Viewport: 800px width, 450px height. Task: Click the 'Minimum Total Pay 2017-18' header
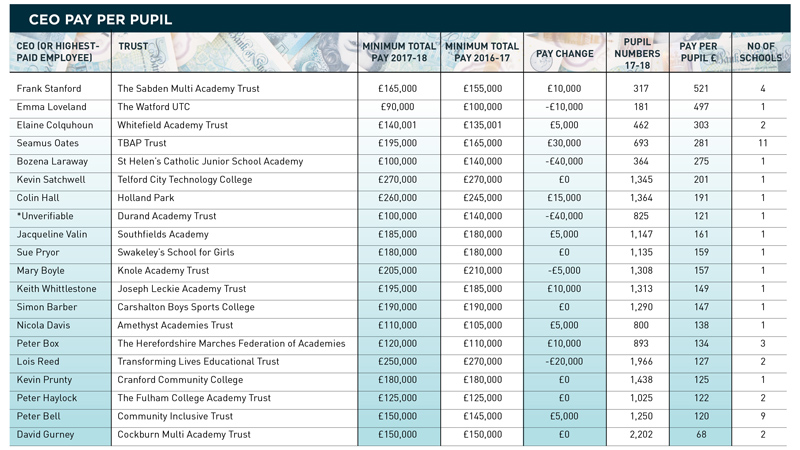pos(399,52)
